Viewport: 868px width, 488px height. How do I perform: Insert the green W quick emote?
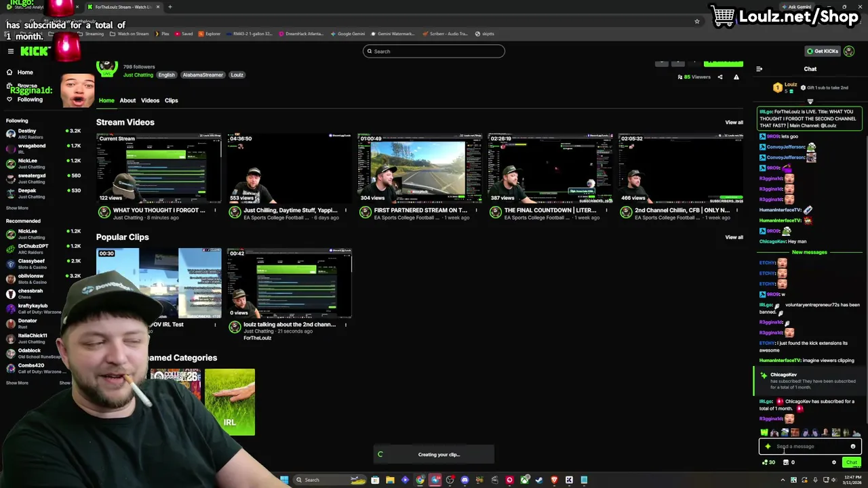click(x=764, y=432)
